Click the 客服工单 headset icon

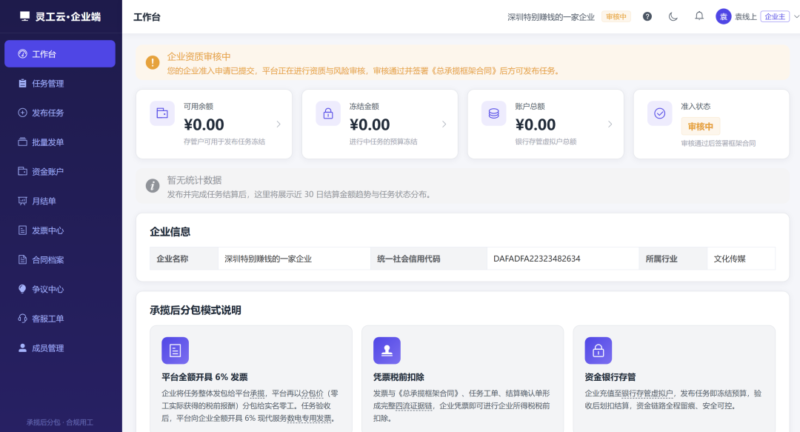[x=22, y=318]
